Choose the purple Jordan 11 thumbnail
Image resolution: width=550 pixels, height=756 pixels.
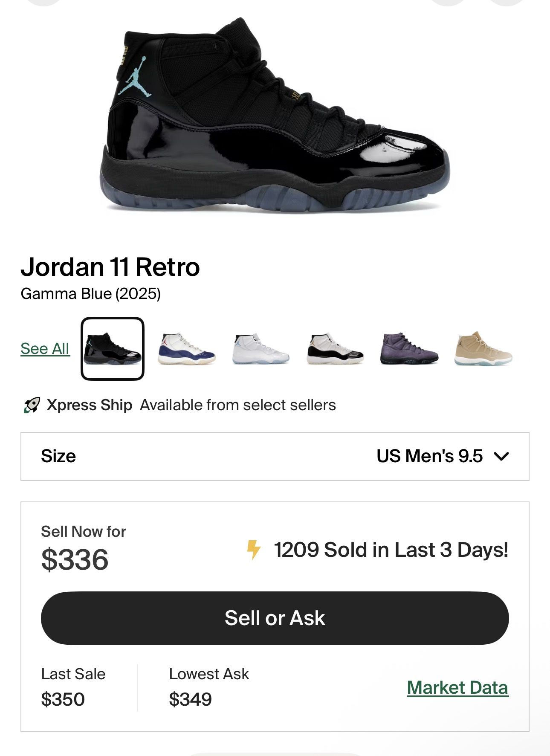pos(409,349)
